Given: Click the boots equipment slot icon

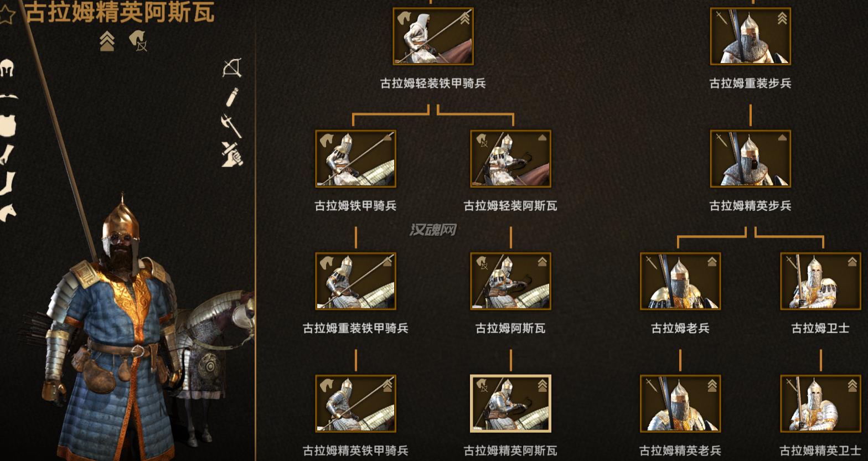Looking at the screenshot, I should [8, 183].
